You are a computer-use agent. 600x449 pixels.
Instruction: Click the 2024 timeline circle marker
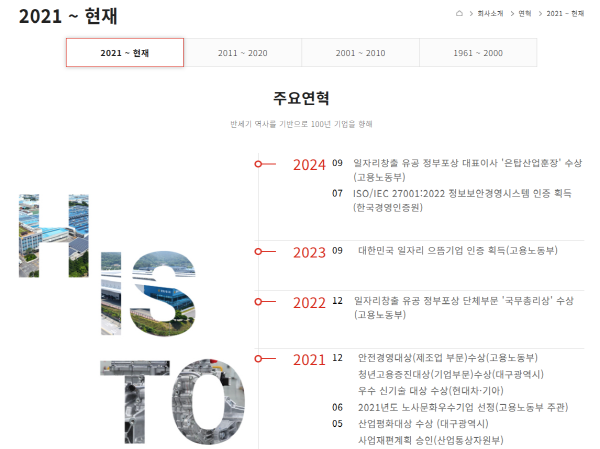(258, 164)
